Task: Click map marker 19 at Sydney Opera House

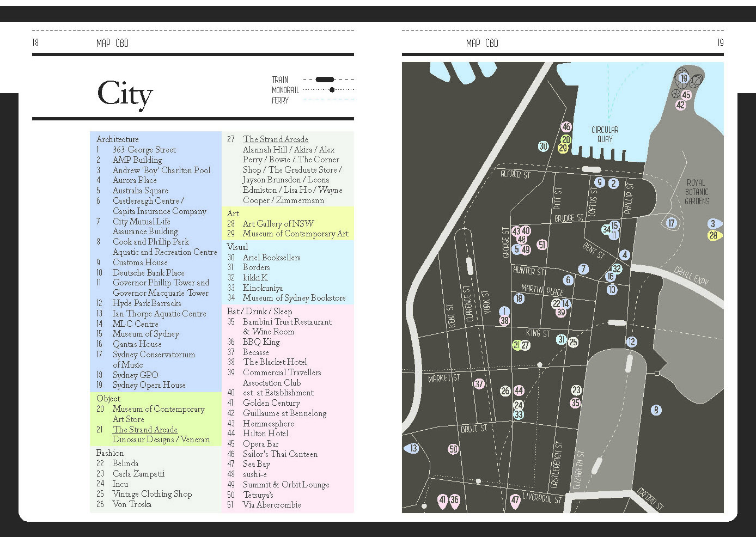Action: click(684, 78)
